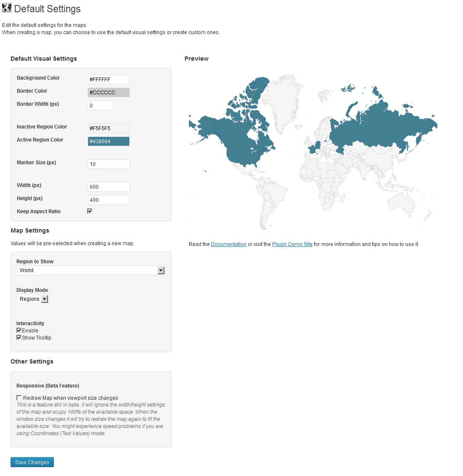The image size is (463, 476).
Task: Toggle the Interactivity Enable checkbox
Action: [x=19, y=330]
